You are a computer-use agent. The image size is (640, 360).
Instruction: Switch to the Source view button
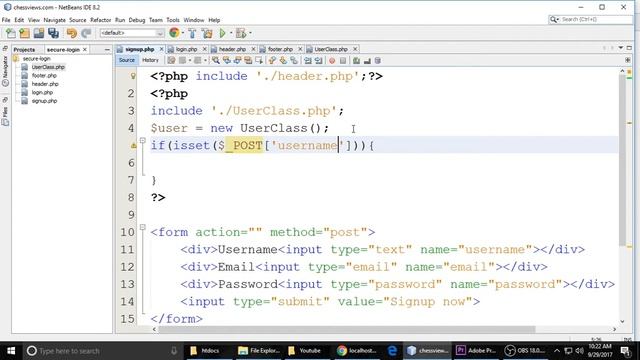(x=127, y=60)
